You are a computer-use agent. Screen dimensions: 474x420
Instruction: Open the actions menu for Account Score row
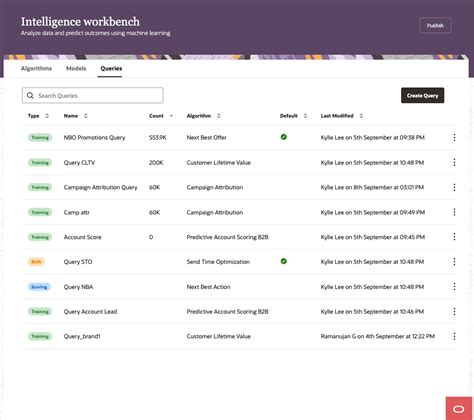(x=454, y=237)
